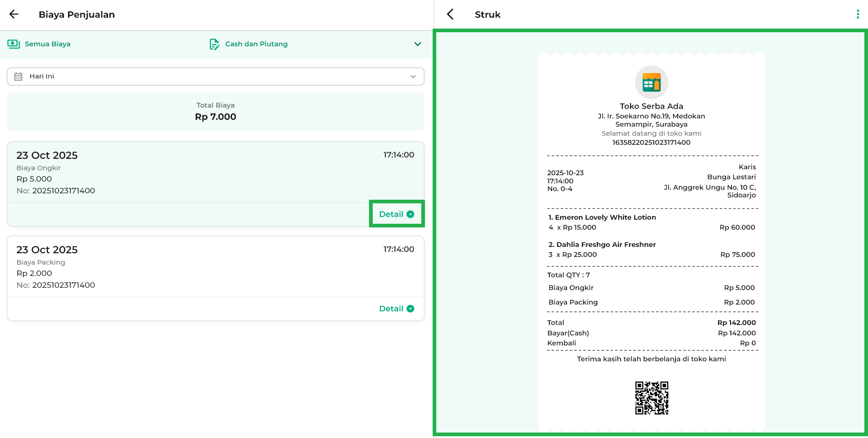Open three-dot menu in Struk header
The width and height of the screenshot is (868, 438).
[858, 14]
